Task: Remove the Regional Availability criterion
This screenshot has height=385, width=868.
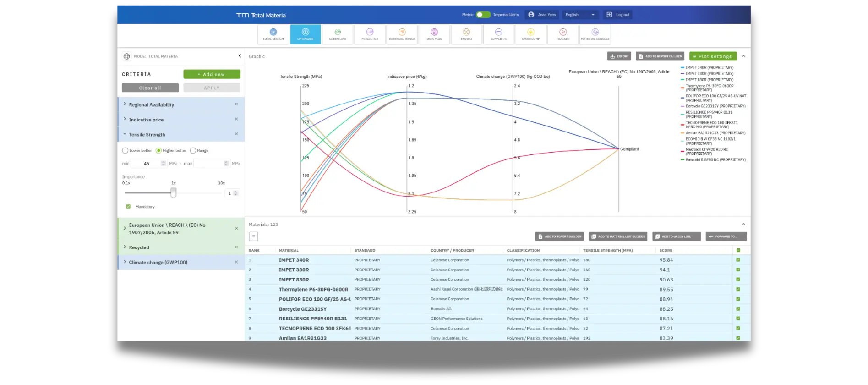Action: tap(236, 104)
